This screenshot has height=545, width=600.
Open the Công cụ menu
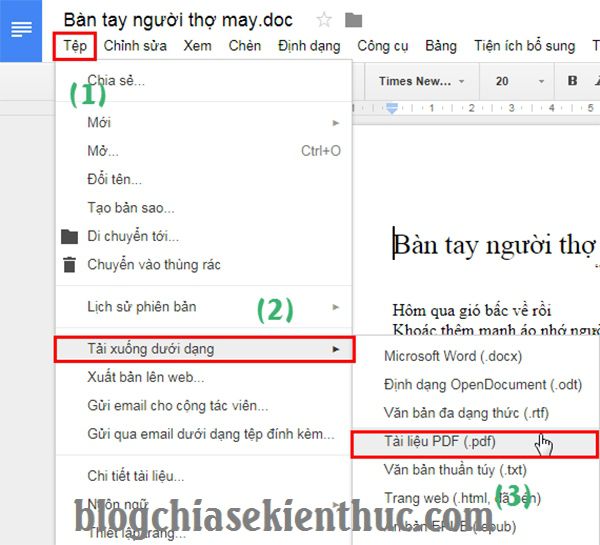click(383, 46)
